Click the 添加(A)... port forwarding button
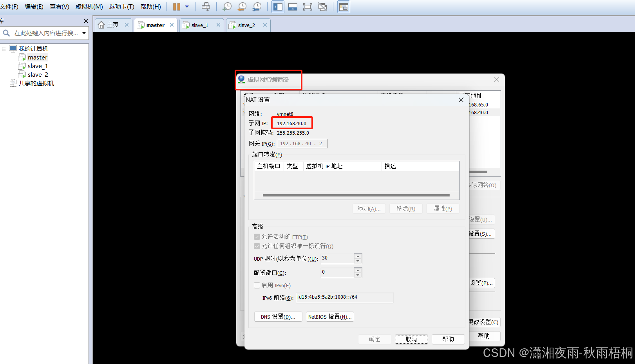The height and width of the screenshot is (364, 635). point(369,209)
